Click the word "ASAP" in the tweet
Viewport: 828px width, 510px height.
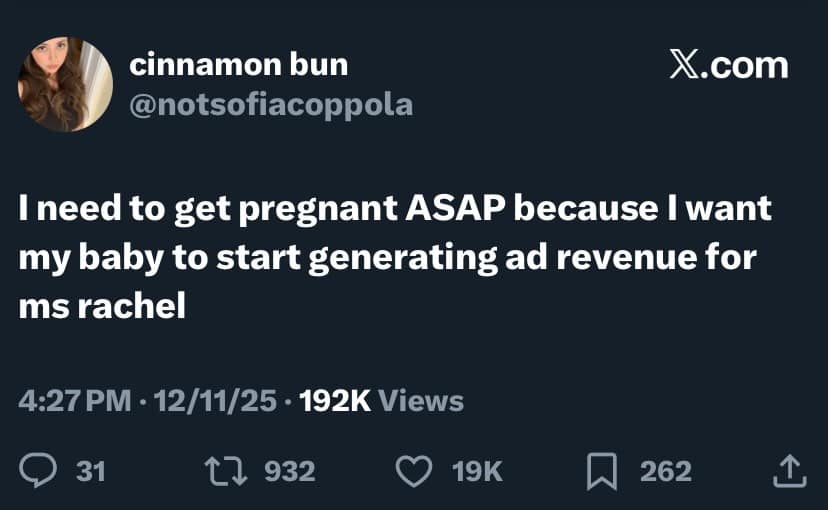pyautogui.click(x=456, y=210)
